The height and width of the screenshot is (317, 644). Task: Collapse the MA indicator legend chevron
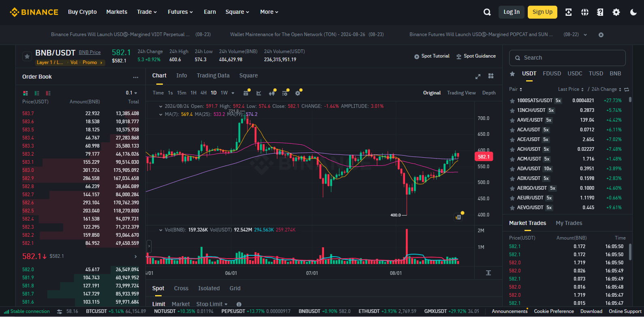[x=161, y=114]
